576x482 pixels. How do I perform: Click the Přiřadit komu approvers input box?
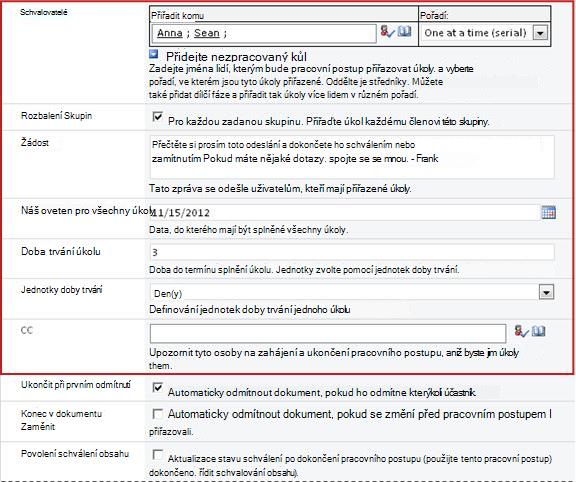(x=264, y=33)
